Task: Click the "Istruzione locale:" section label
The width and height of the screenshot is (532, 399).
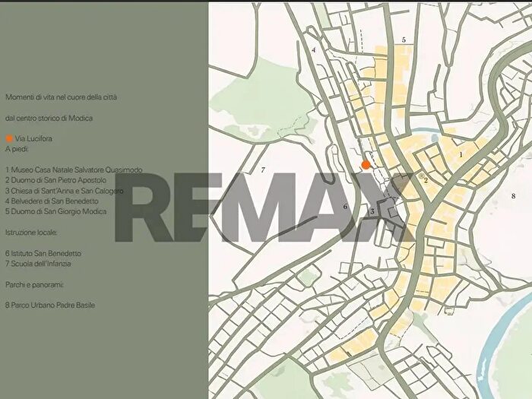Action: (x=31, y=233)
